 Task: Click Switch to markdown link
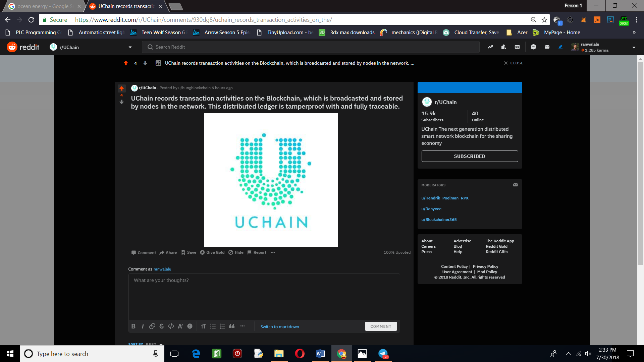pyautogui.click(x=280, y=327)
